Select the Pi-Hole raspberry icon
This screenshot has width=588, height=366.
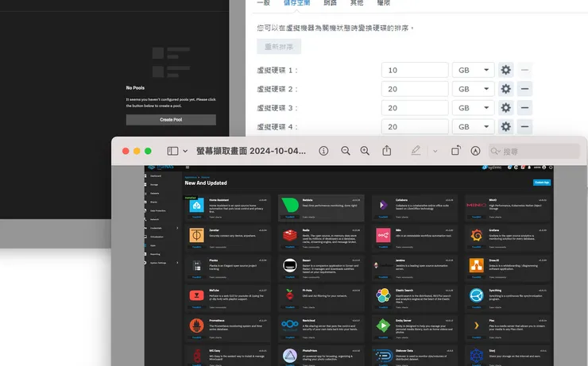tap(290, 295)
